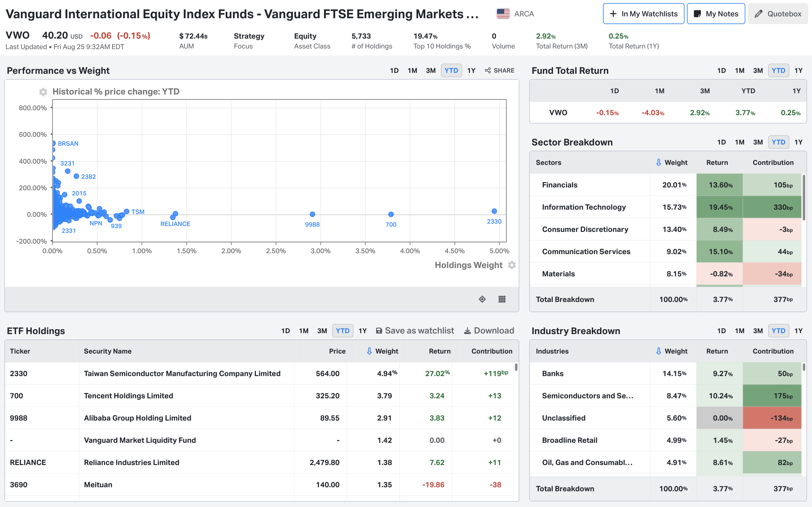Open the Holdings Weight axis settings gear
This screenshot has width=812, height=507.
(512, 265)
